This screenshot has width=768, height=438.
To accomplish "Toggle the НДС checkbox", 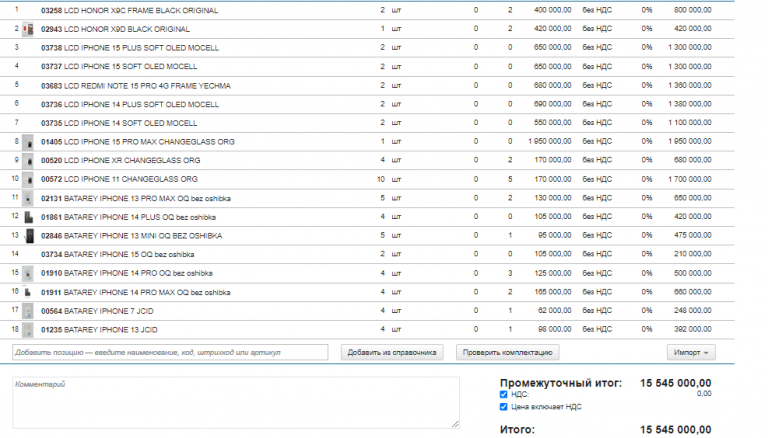I will (504, 394).
